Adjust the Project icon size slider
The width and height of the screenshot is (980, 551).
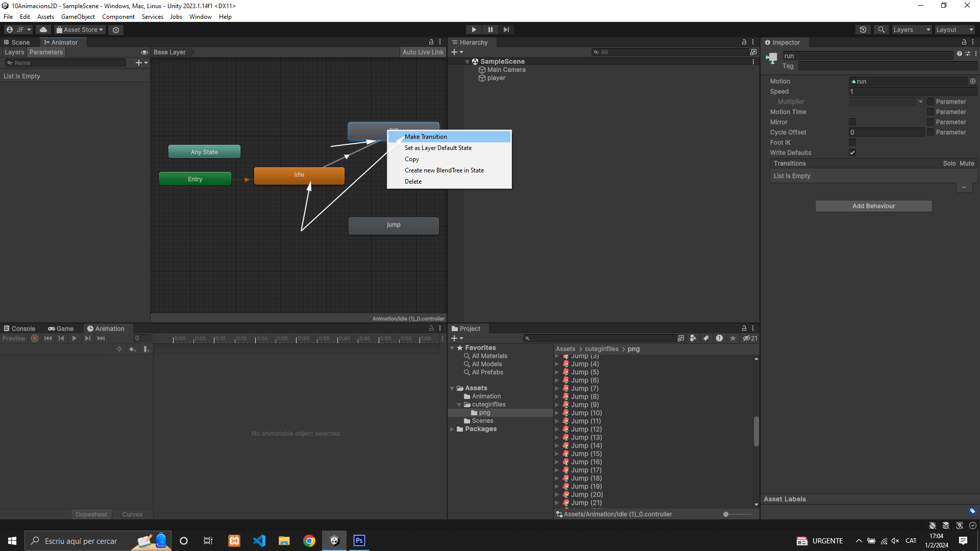tap(726, 514)
